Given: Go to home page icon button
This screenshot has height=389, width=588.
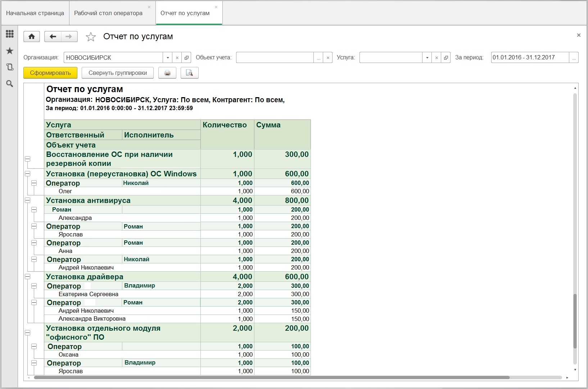Looking at the screenshot, I should (x=32, y=36).
